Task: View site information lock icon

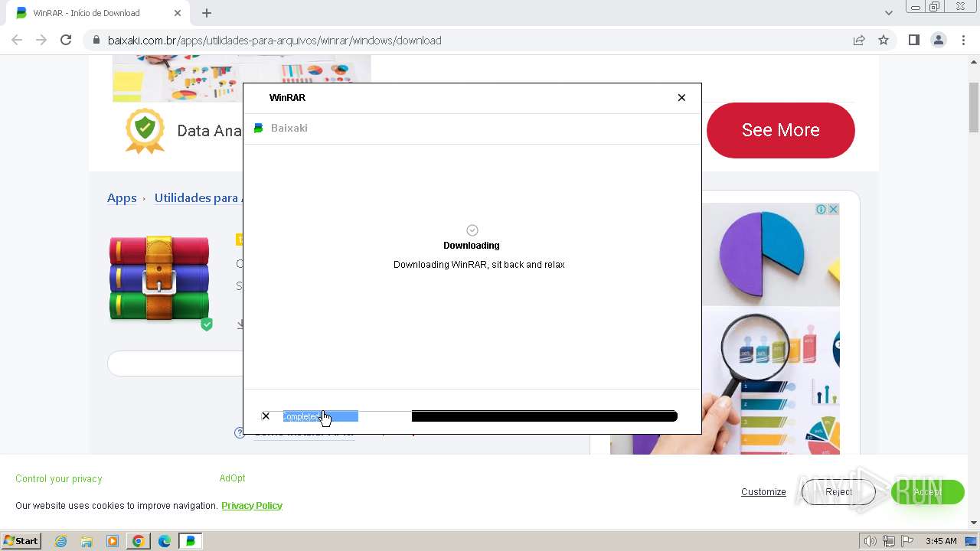Action: 96,41
